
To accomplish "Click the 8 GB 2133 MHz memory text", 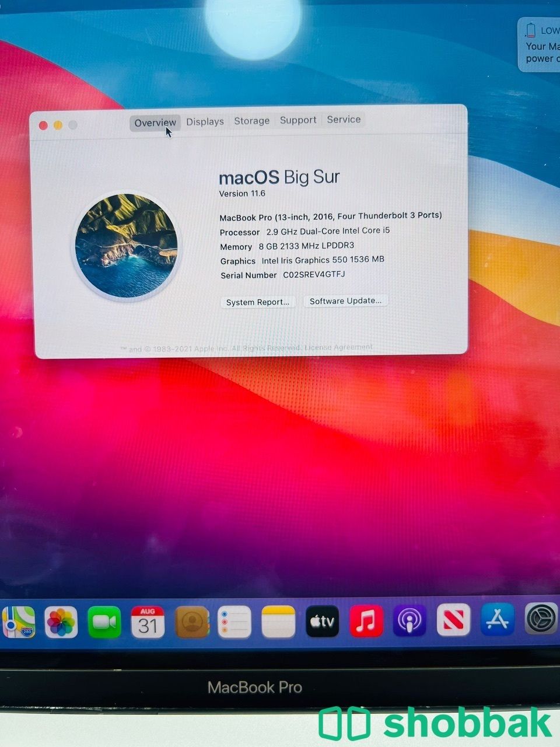I will (306, 246).
